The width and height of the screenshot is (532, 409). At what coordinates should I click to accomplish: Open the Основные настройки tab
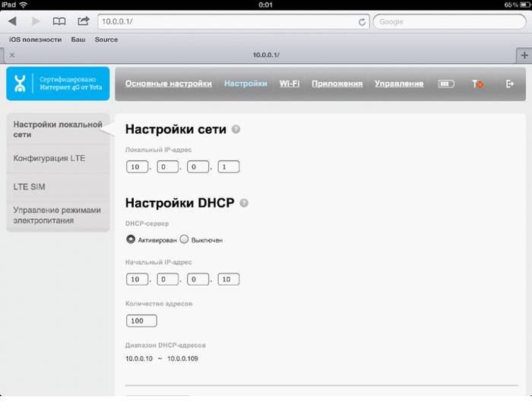coord(168,84)
